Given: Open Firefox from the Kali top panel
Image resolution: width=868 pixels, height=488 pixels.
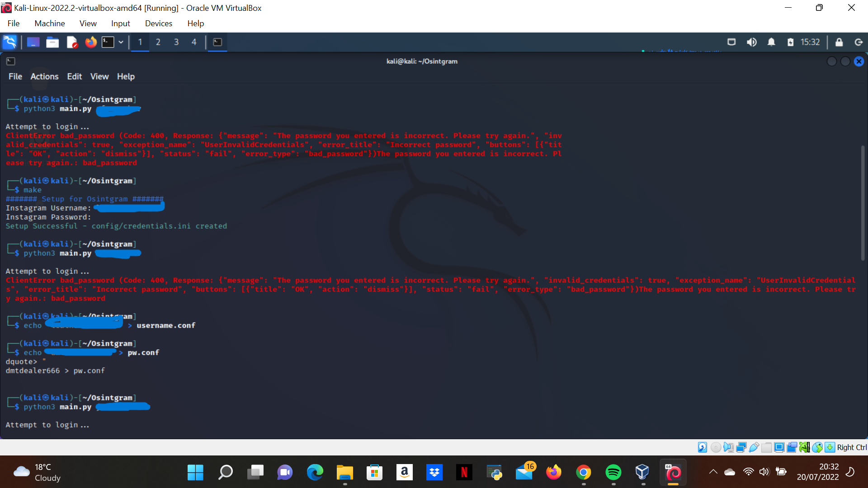Looking at the screenshot, I should pos(90,42).
